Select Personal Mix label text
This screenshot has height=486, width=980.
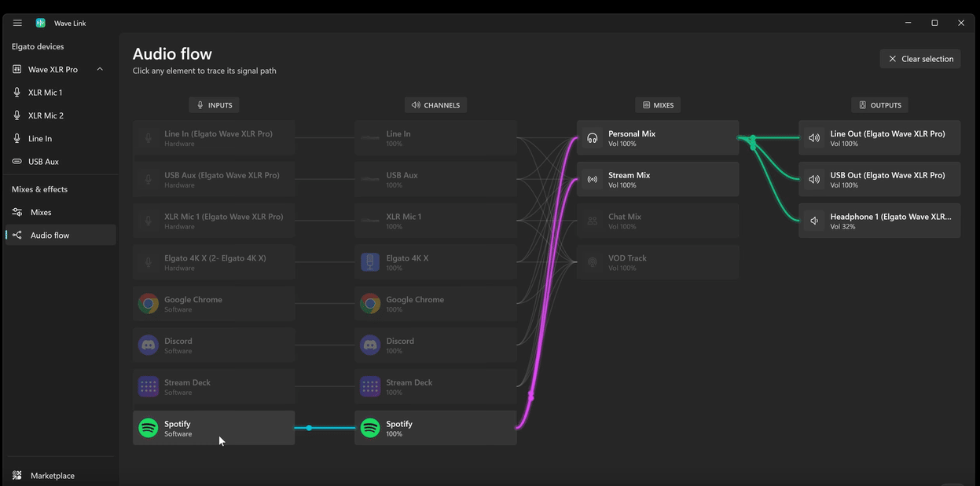point(631,133)
